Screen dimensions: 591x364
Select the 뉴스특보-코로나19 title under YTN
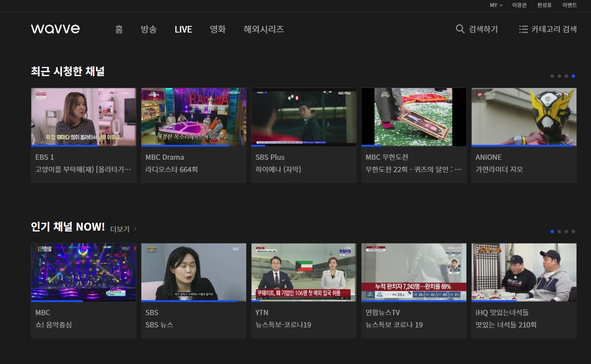pyautogui.click(x=283, y=325)
